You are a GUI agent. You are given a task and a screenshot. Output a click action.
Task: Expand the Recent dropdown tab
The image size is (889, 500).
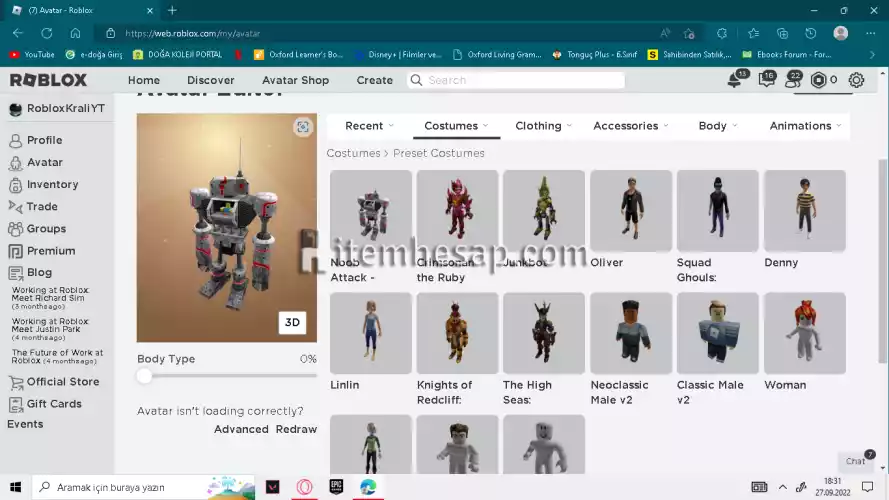pos(369,126)
